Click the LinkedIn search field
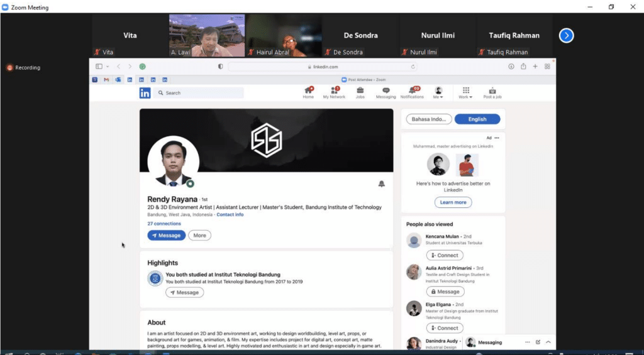644x355 pixels. (198, 93)
